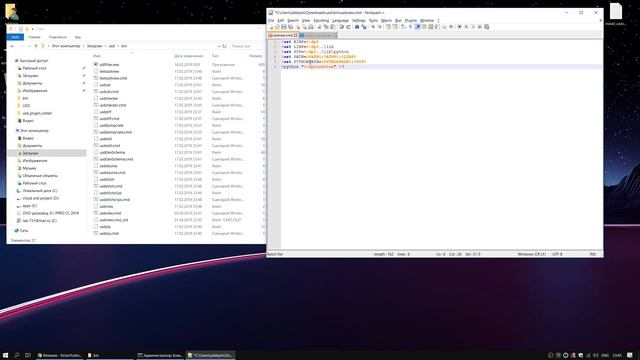Click the Playback macro icon
Screen dimensions: 640x360
pos(473,27)
